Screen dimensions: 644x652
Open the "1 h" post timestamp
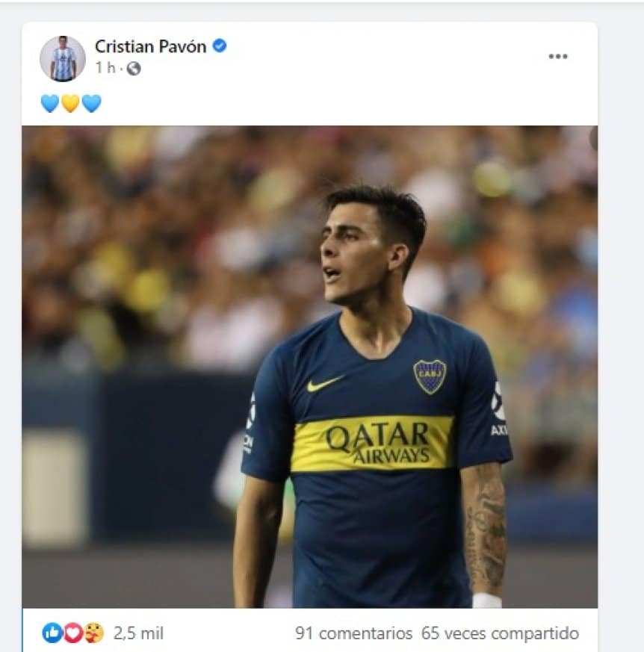(105, 68)
